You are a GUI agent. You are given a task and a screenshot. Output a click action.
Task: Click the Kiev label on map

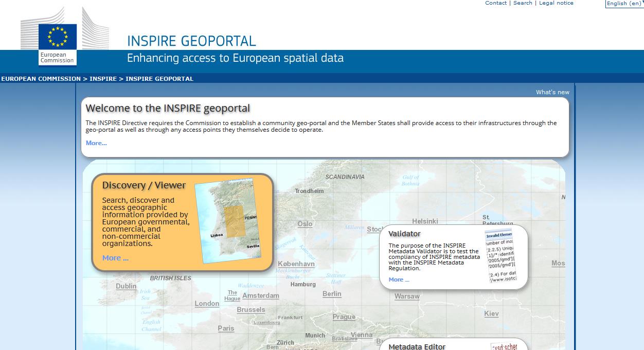(491, 313)
